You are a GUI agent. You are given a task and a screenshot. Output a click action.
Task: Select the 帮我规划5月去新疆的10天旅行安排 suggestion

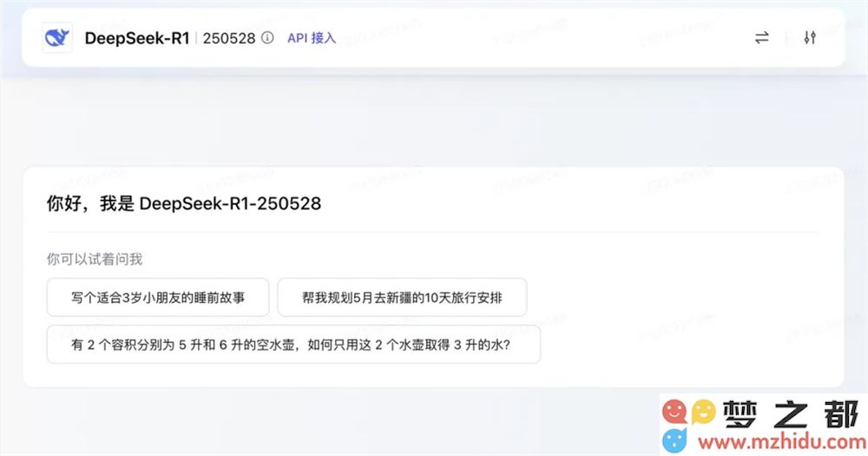point(402,298)
